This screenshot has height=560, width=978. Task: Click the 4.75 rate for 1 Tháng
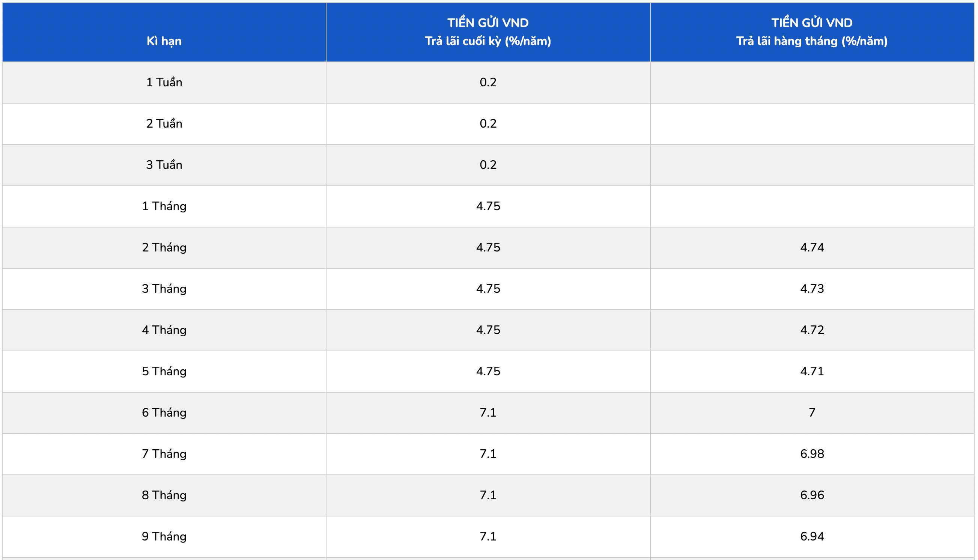tap(487, 206)
